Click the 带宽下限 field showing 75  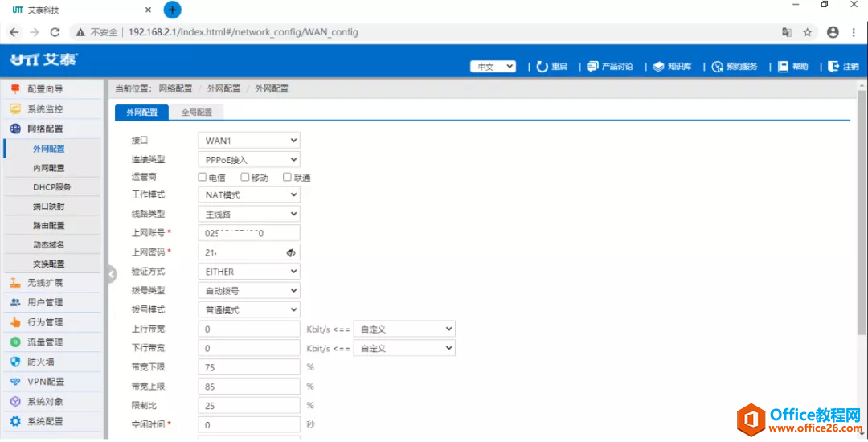tap(249, 367)
